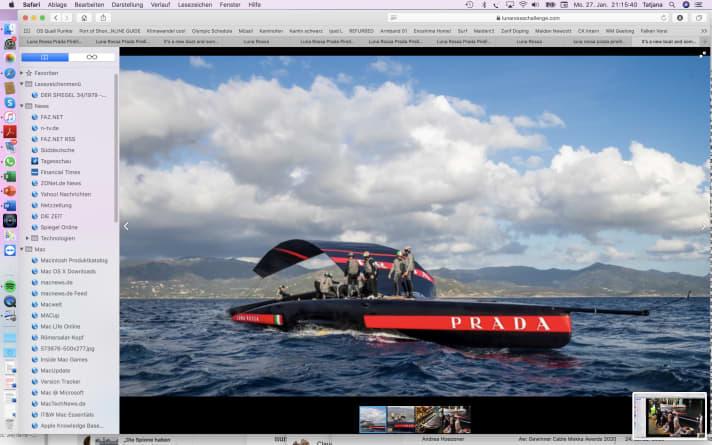
Task: Switch to the Reading List glasses tab
Action: point(92,57)
